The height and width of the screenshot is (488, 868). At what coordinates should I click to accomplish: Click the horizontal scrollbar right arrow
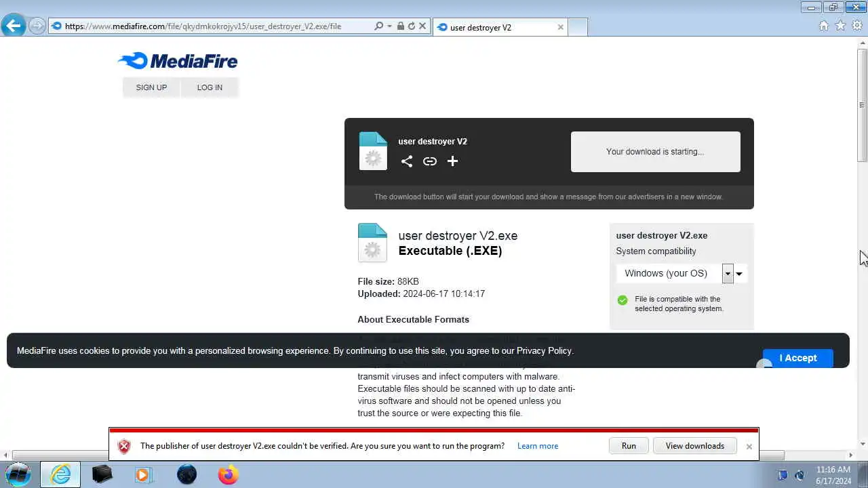pos(851,455)
